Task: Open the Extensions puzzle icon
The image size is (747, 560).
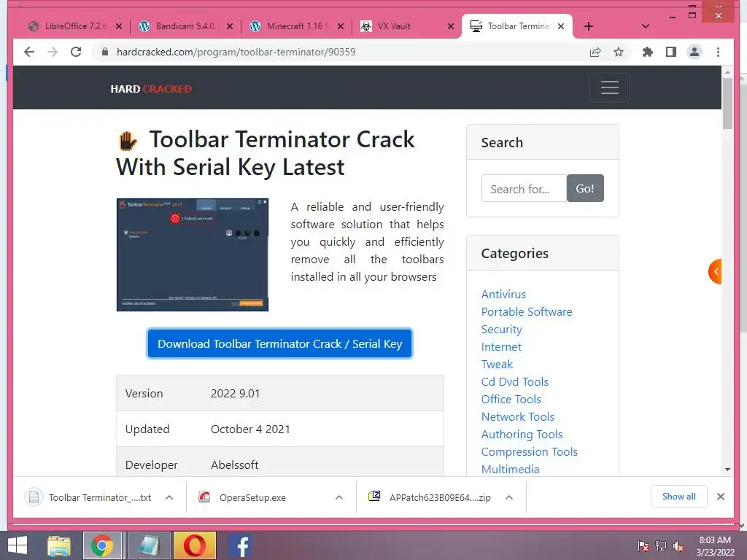Action: coord(648,52)
